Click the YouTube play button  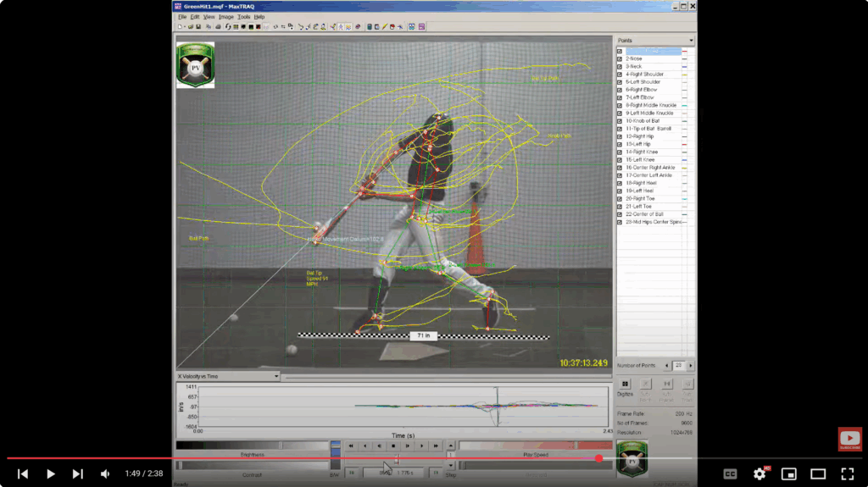50,474
